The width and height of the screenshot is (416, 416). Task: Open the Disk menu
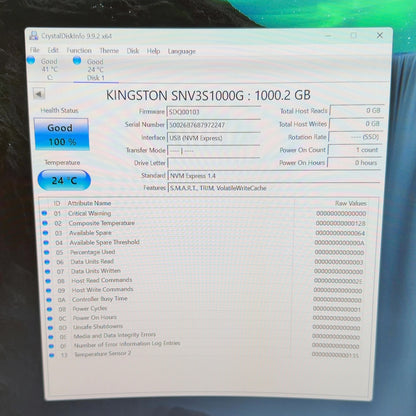(x=133, y=51)
